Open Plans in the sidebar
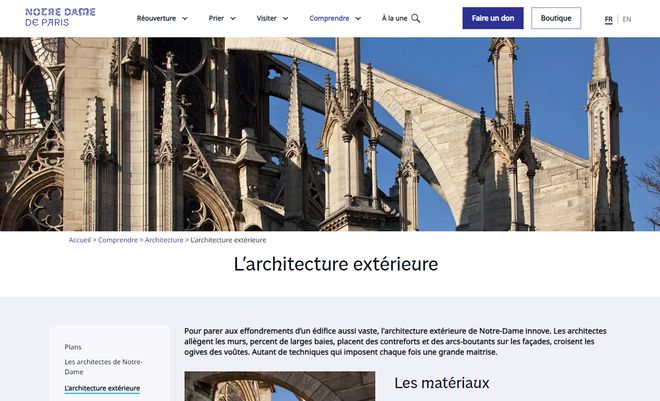 (73, 347)
